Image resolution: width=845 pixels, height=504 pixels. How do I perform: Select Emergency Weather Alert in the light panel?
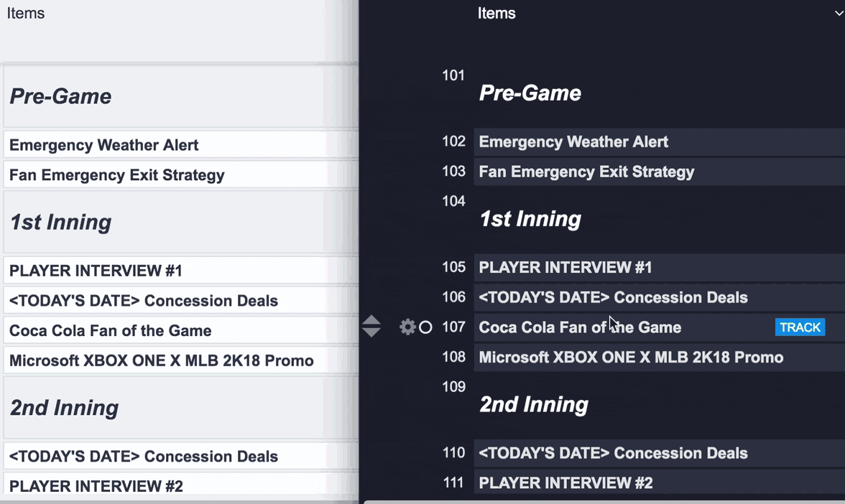pos(104,145)
